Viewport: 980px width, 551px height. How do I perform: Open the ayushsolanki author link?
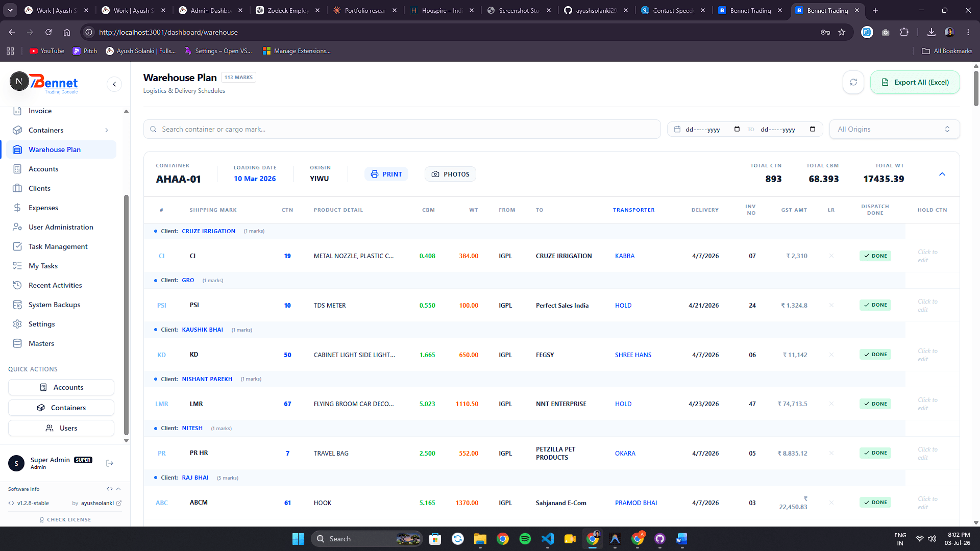point(101,503)
